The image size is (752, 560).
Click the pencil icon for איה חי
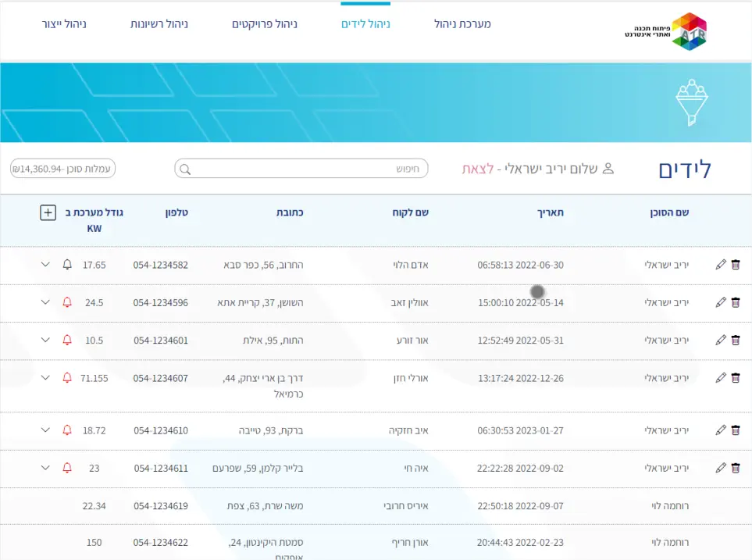coord(721,468)
